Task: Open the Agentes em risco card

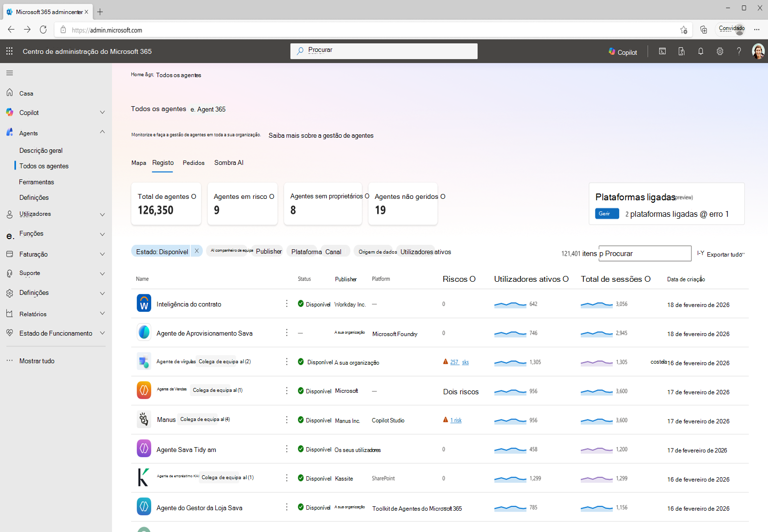Action: click(242, 204)
